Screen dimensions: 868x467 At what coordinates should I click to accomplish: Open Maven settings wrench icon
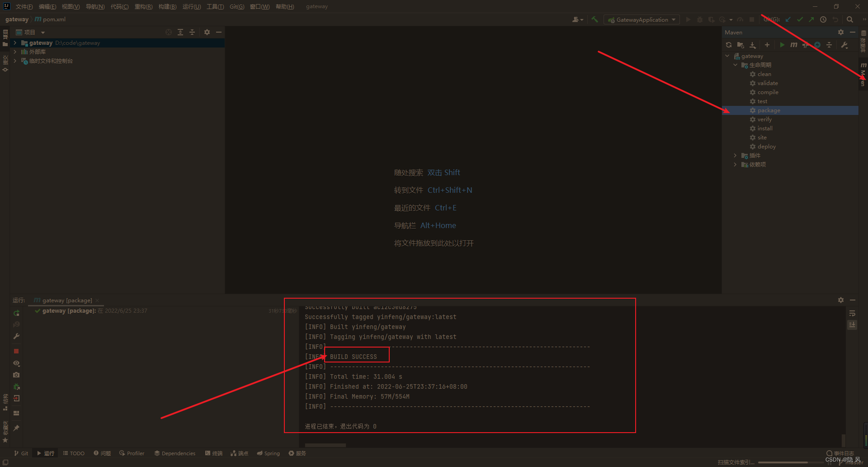click(844, 45)
